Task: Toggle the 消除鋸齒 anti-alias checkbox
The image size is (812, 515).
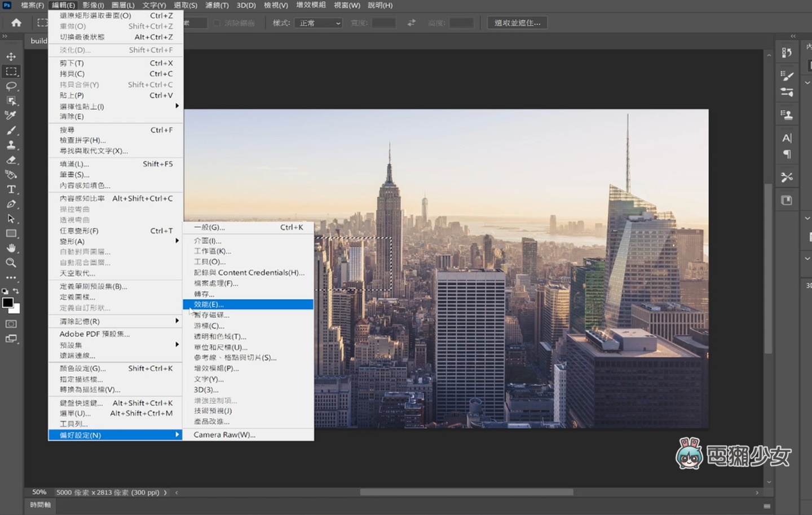Action: tap(217, 23)
